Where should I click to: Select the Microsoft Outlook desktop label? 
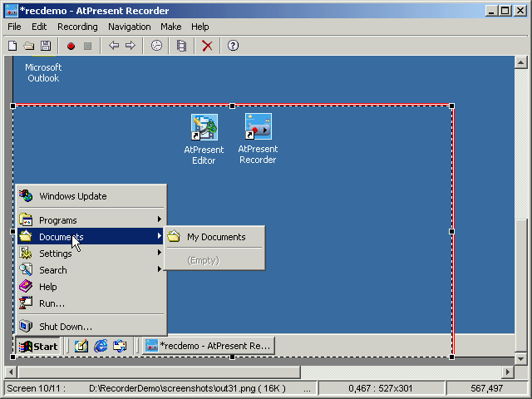pos(43,72)
